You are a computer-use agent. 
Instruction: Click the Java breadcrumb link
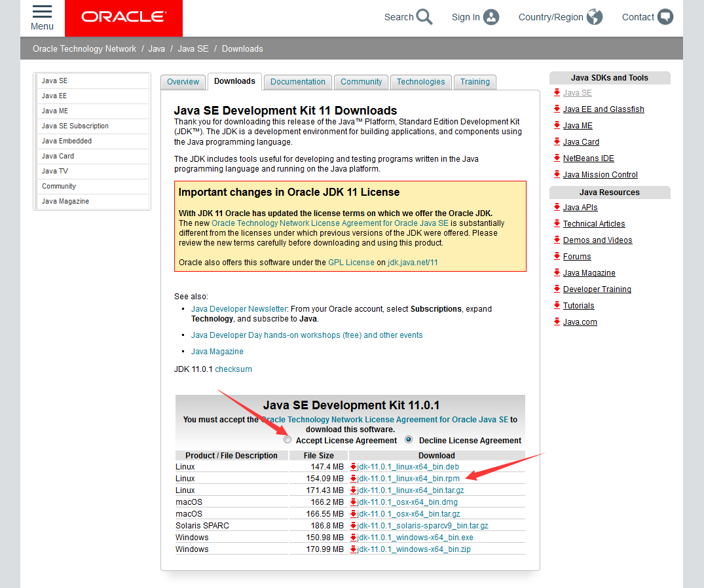point(157,48)
